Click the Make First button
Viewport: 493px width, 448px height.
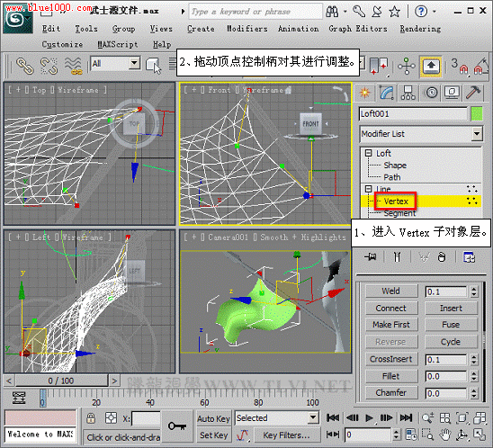pyautogui.click(x=391, y=325)
